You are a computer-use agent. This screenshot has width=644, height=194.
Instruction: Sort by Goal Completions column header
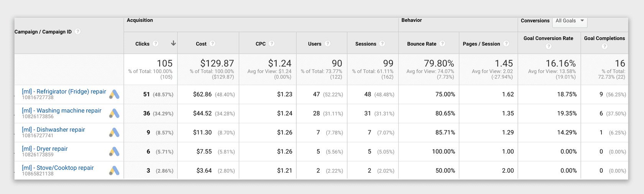(x=604, y=38)
